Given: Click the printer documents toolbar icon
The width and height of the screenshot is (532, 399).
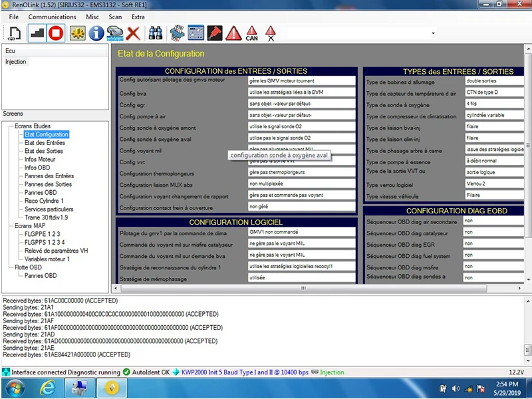Looking at the screenshot, I should 178,33.
